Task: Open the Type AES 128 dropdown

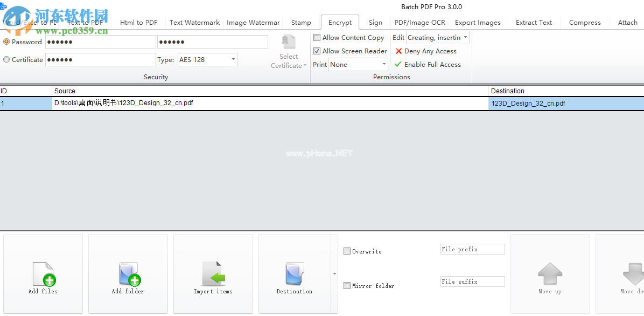Action: click(x=207, y=60)
